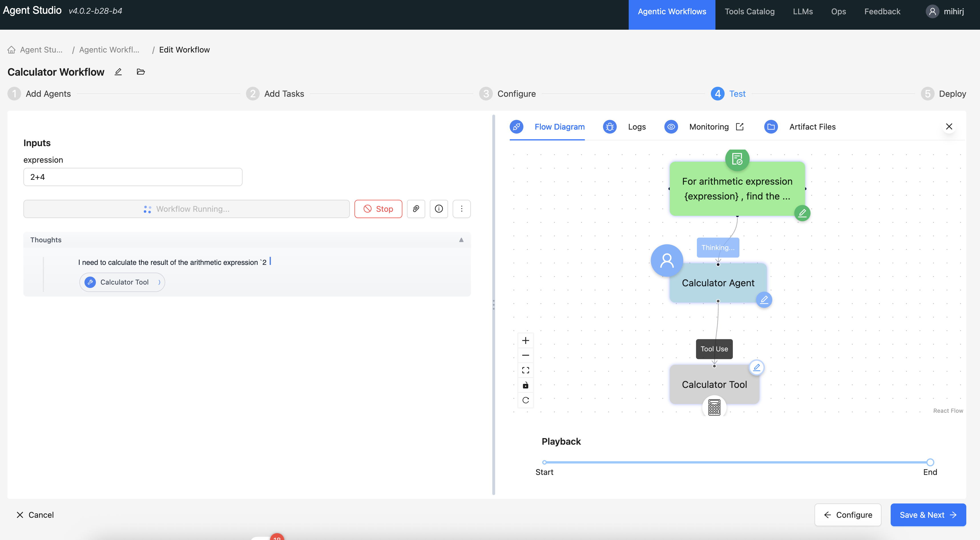
Task: Click the info circle icon button
Action: 439,209
